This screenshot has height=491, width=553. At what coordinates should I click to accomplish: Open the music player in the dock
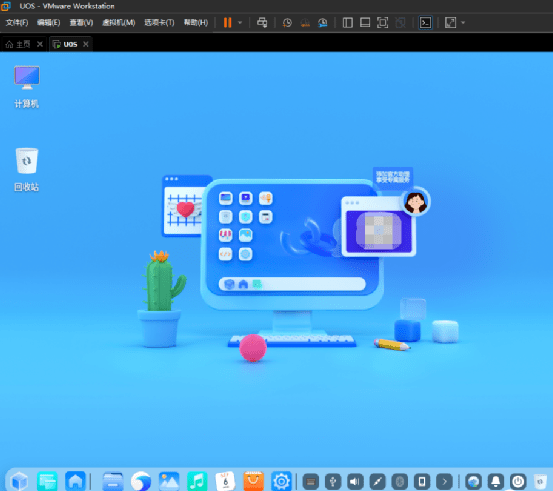(197, 481)
